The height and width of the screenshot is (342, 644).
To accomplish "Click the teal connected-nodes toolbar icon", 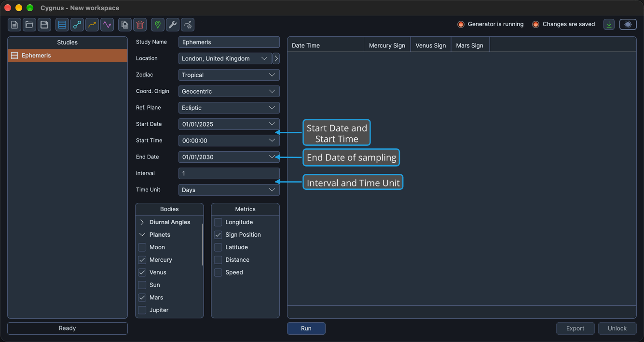I will pos(77,25).
